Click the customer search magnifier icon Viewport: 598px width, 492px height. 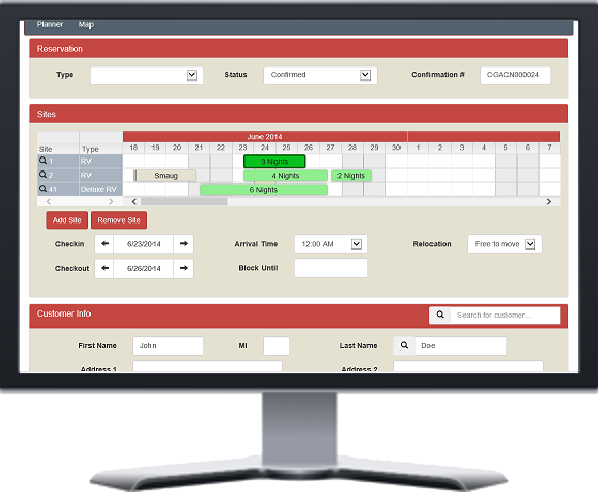pos(440,315)
